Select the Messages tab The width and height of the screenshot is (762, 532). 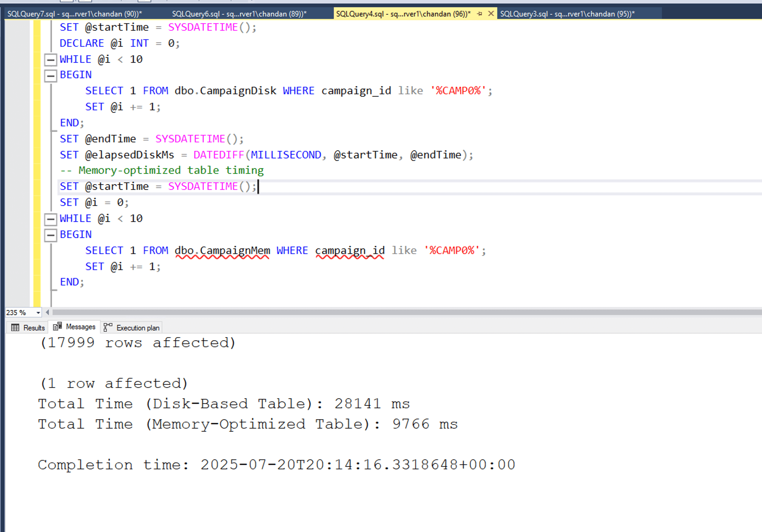pos(80,327)
